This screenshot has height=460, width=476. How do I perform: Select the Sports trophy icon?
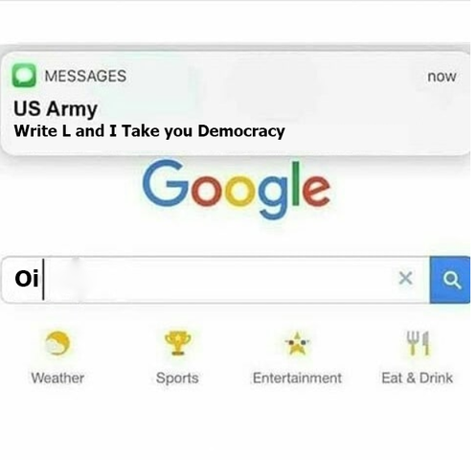tap(177, 343)
